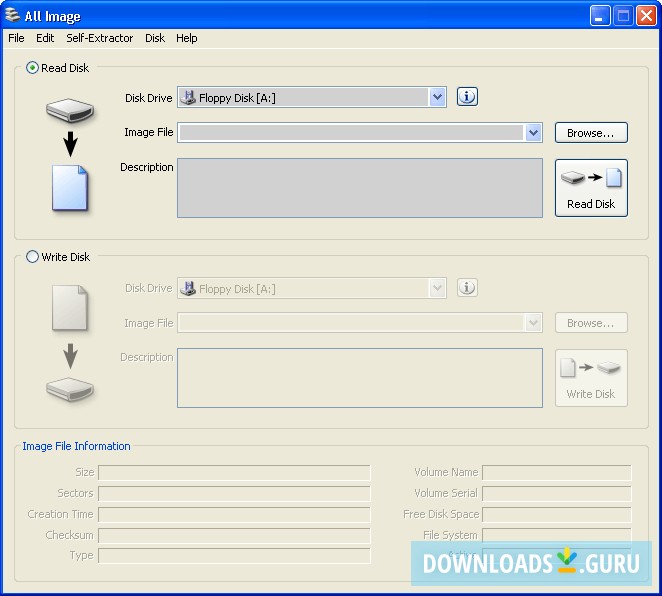662x596 pixels.
Task: Click the large Read Disk button
Action: click(x=591, y=188)
